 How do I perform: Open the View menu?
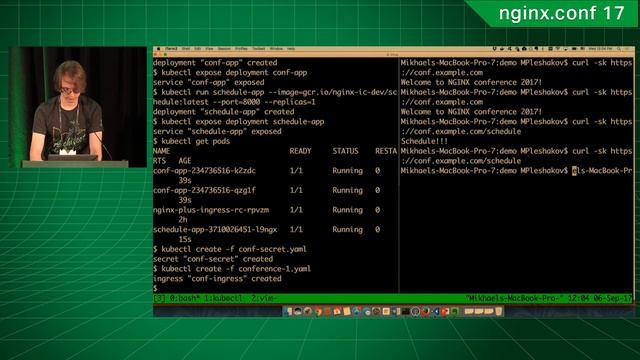209,49
